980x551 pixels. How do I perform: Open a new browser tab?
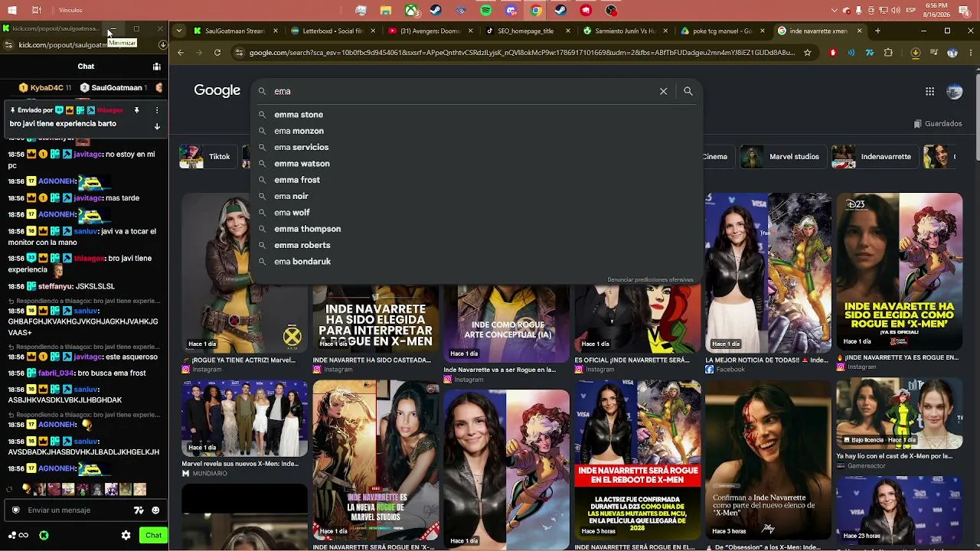click(877, 31)
